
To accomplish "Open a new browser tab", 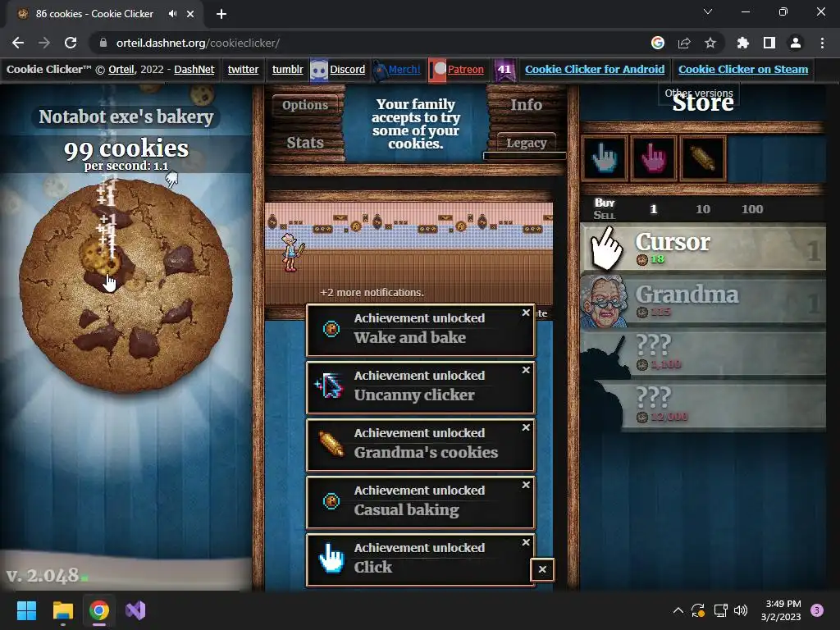I will click(x=221, y=14).
